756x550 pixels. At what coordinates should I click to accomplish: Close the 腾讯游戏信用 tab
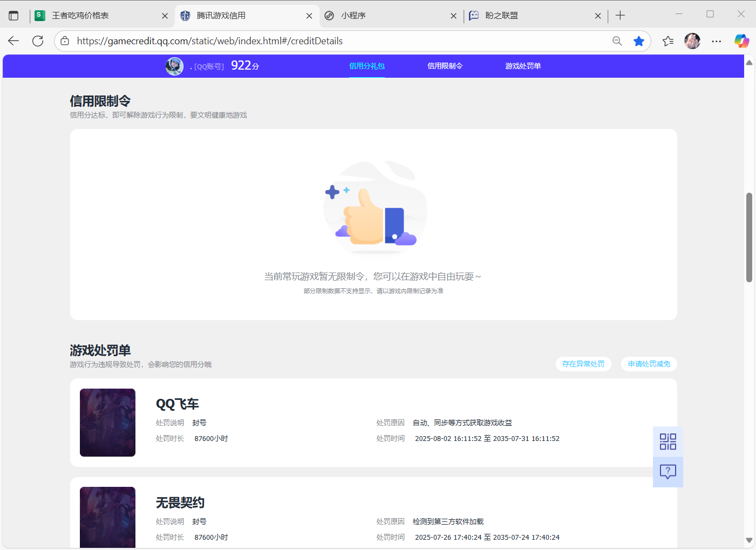pyautogui.click(x=309, y=16)
